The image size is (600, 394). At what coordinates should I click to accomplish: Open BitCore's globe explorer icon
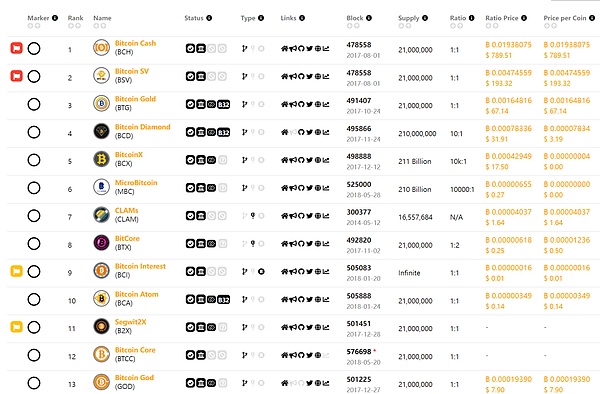point(318,244)
